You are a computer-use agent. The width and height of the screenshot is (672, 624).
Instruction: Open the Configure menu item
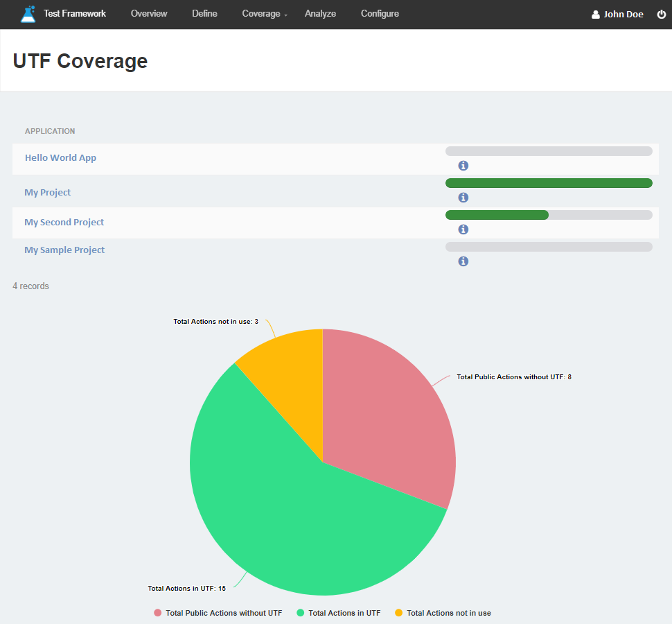point(380,14)
